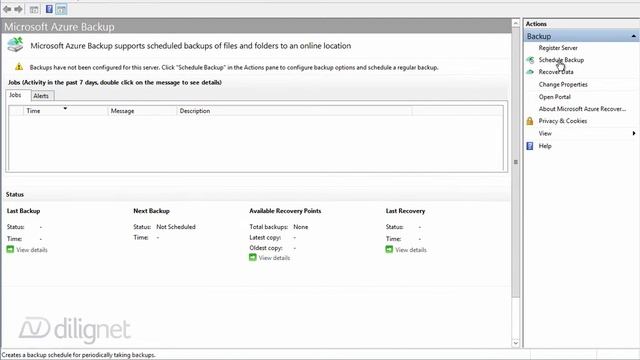Switch to the Alerts tab
640x360 pixels.
click(x=41, y=96)
